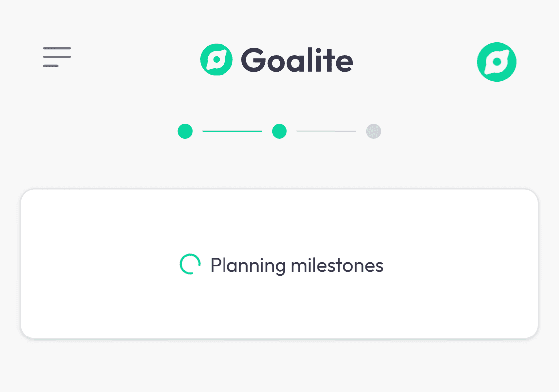Toggle the side menu using the header lines icon
The image size is (559, 392).
pos(57,57)
